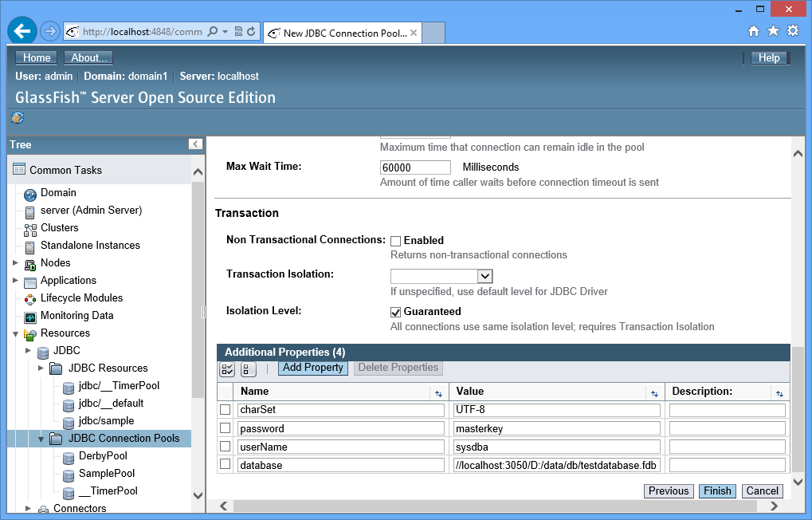Uncheck the Guaranteed isolation level checkbox
The width and height of the screenshot is (812, 520).
click(x=396, y=312)
